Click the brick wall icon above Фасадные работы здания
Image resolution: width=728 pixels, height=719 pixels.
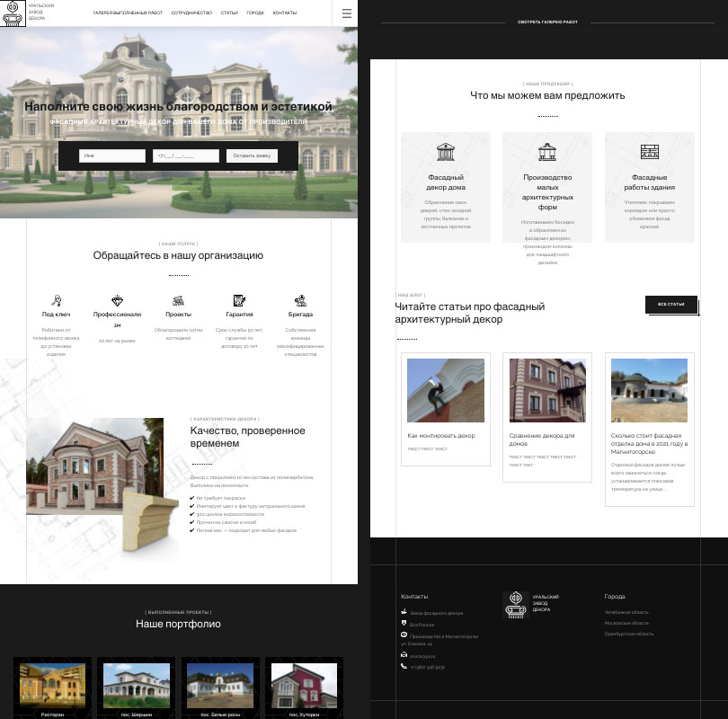[650, 152]
